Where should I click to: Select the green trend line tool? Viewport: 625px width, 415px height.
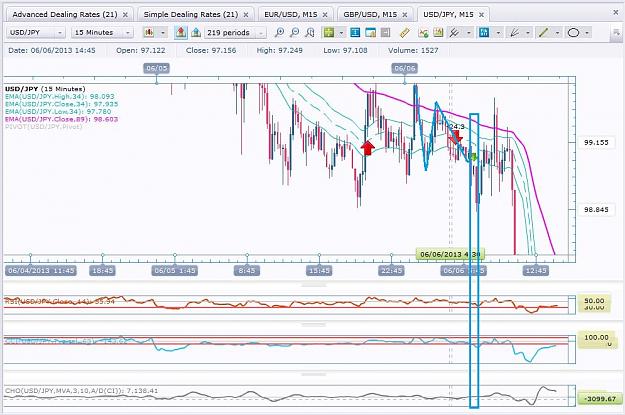[543, 33]
